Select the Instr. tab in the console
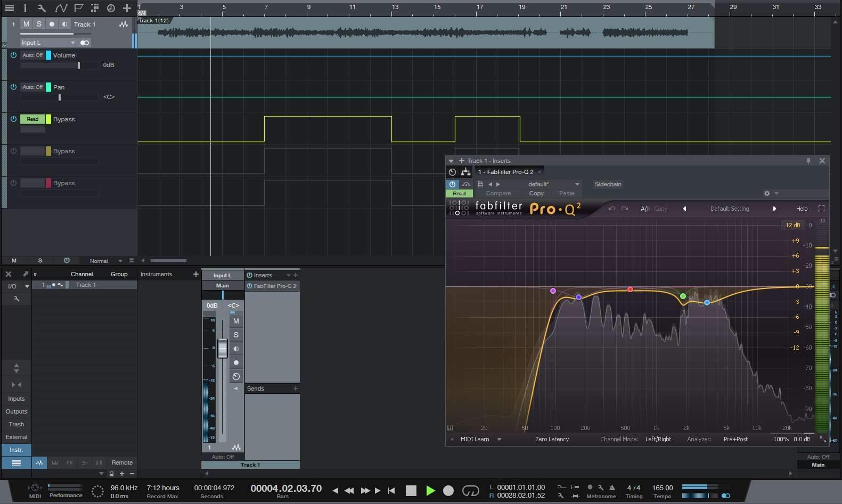 [16, 450]
